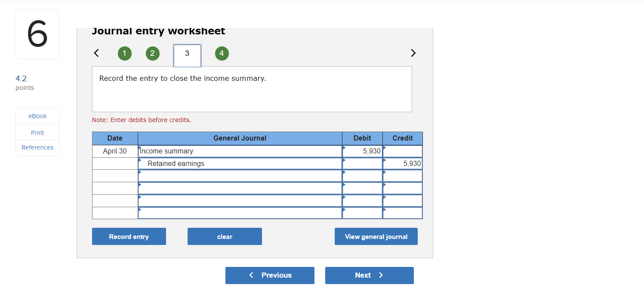Screen dimensions: 644x300
Task: Click the Print link
Action: pos(37,132)
